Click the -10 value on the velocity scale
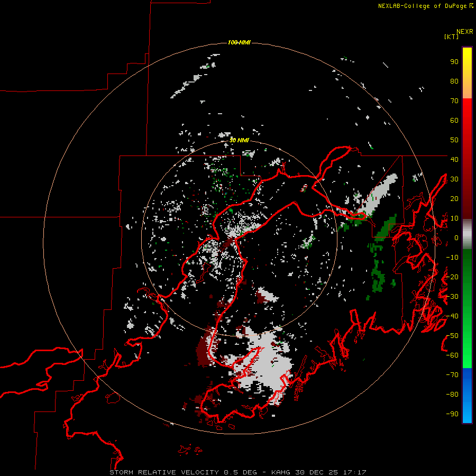This screenshot has height=476, width=476. (452, 258)
